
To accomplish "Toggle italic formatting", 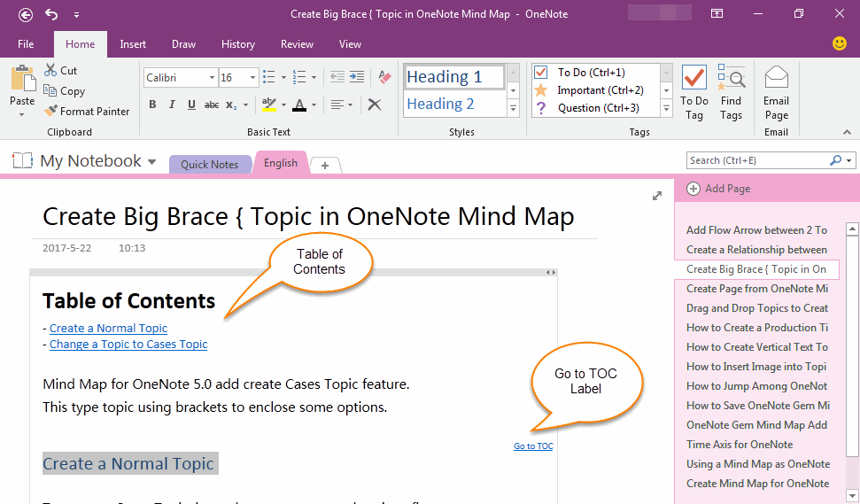I will pyautogui.click(x=172, y=105).
